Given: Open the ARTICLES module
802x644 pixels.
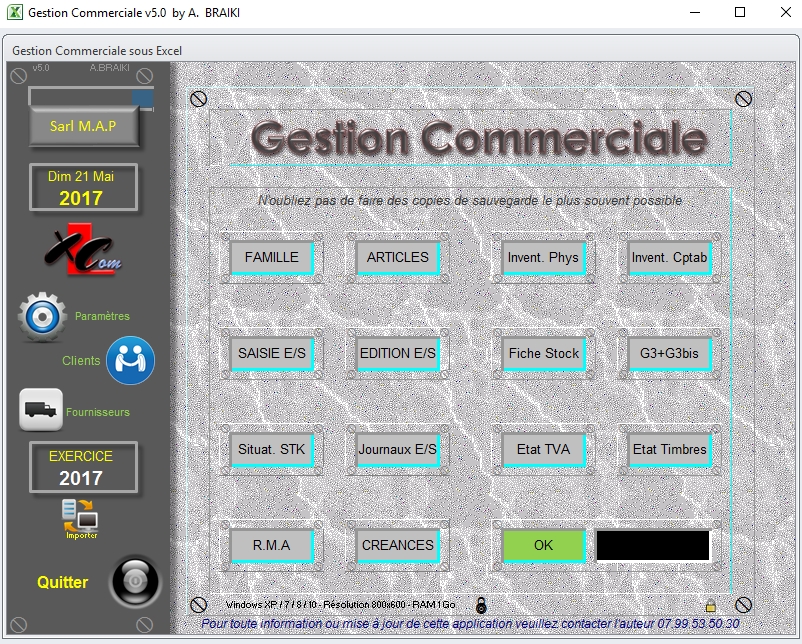Looking at the screenshot, I should (x=398, y=257).
